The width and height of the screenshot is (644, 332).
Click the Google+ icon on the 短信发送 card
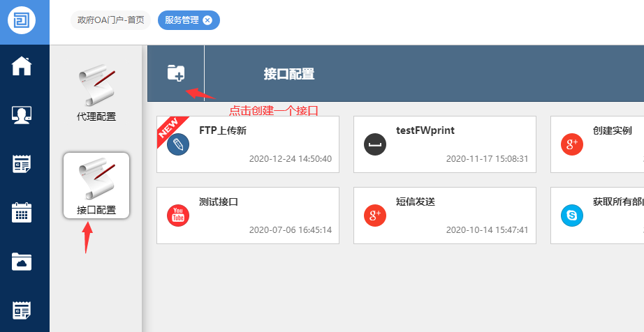tap(375, 216)
